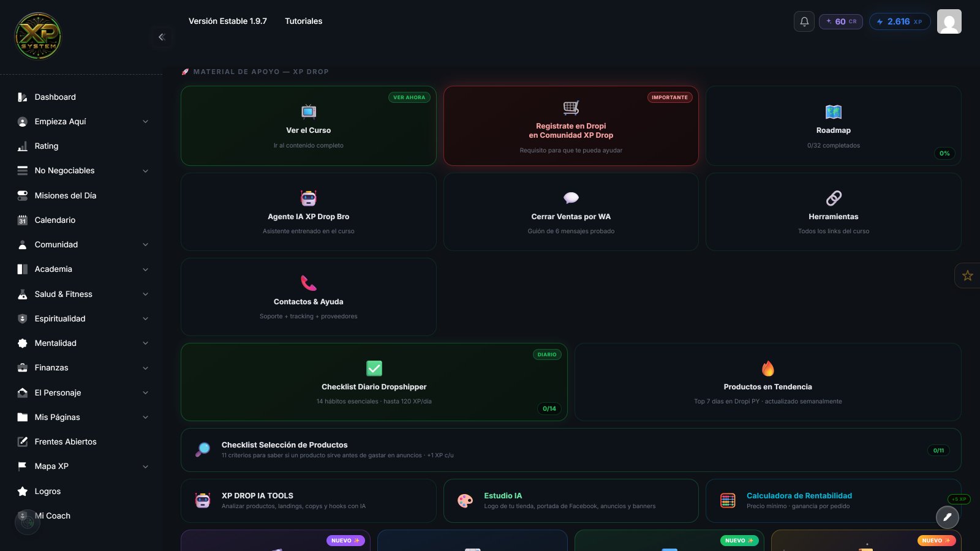Screen dimensions: 980x551
Task: Click the Versión Estable 1.9.7 label
Action: coord(228,21)
